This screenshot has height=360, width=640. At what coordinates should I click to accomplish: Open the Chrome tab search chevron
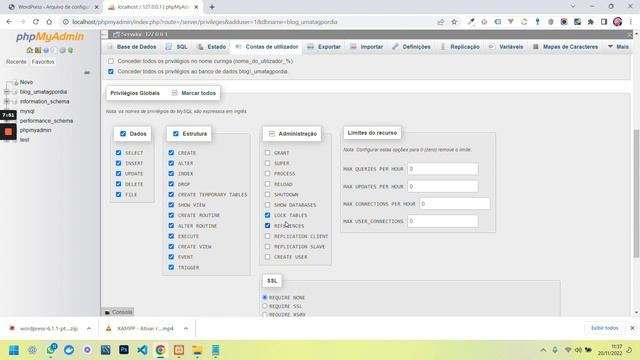[x=573, y=7]
